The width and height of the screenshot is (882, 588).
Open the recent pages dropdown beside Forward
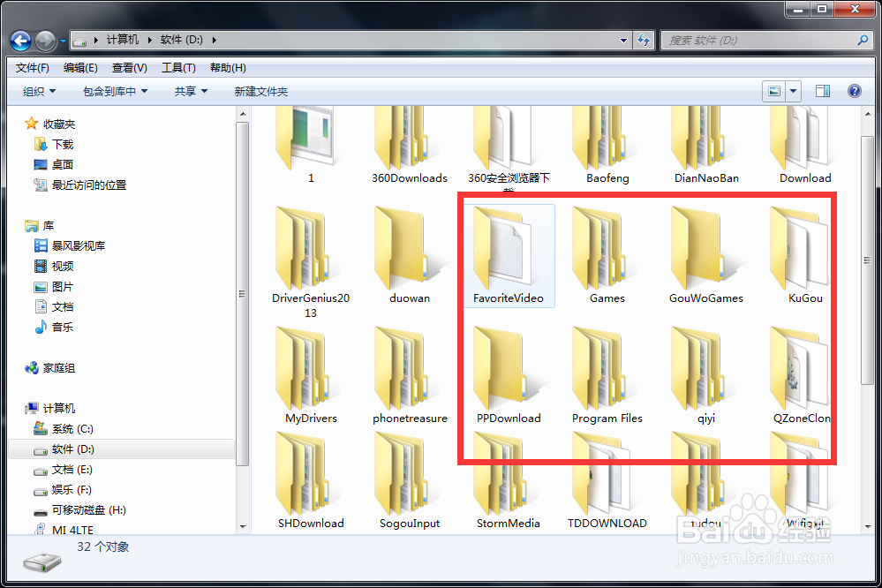pos(63,41)
